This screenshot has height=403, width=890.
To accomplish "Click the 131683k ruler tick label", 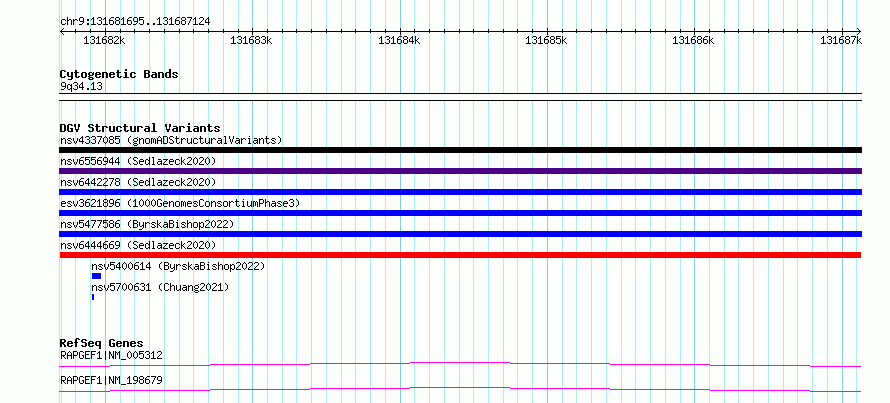I will [x=251, y=40].
